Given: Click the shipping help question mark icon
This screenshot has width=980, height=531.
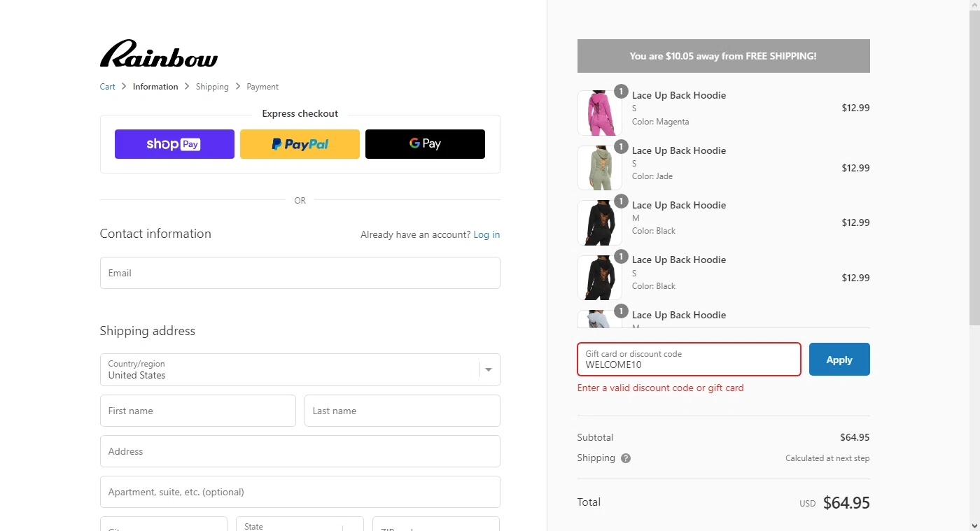Looking at the screenshot, I should pyautogui.click(x=626, y=458).
